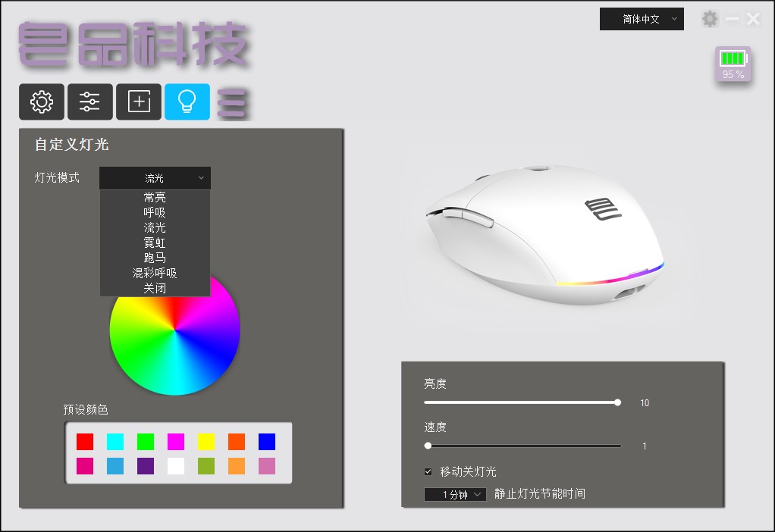The image size is (775, 532).
Task: Select 关闭 to turn off lighting
Action: point(155,288)
